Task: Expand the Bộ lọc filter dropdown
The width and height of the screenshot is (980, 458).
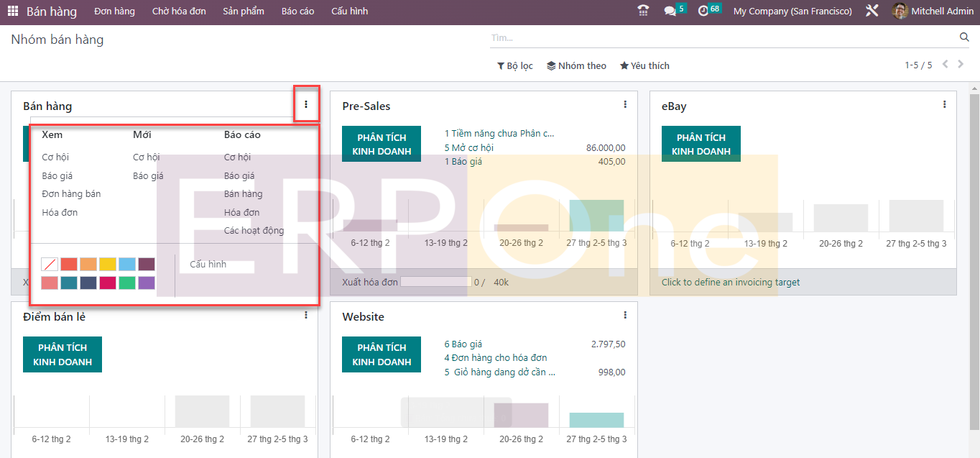Action: tap(515, 65)
